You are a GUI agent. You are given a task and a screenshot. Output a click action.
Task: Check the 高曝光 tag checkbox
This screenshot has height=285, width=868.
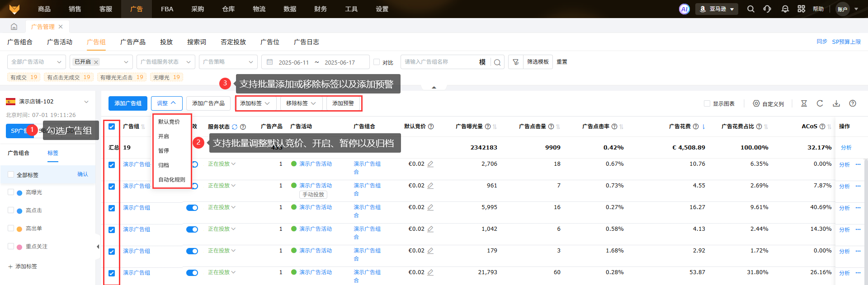click(x=11, y=192)
